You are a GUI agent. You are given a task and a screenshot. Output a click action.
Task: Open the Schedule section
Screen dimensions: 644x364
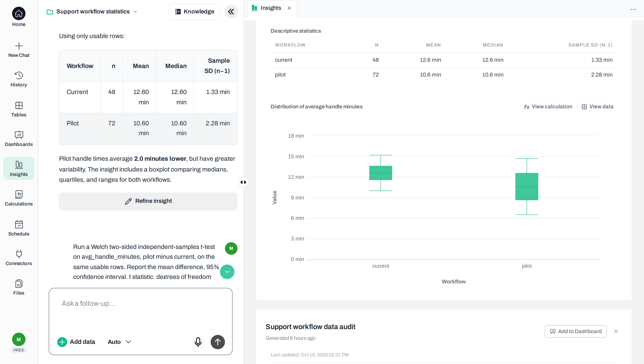pyautogui.click(x=19, y=228)
